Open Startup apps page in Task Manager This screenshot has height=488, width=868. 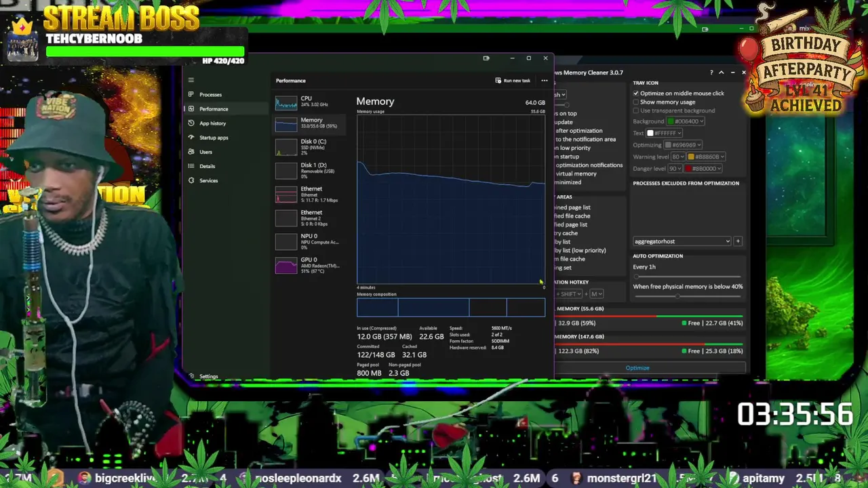point(226,138)
